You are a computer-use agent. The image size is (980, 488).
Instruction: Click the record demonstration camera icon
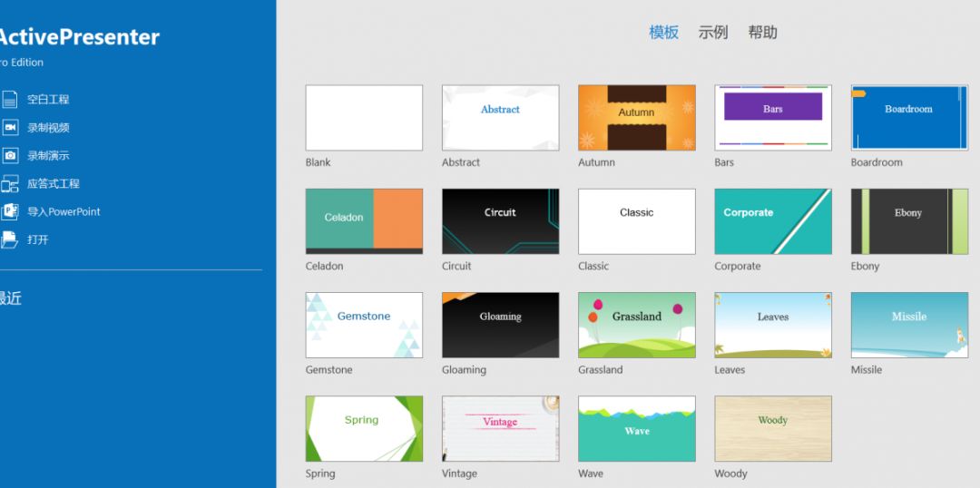[x=9, y=156]
